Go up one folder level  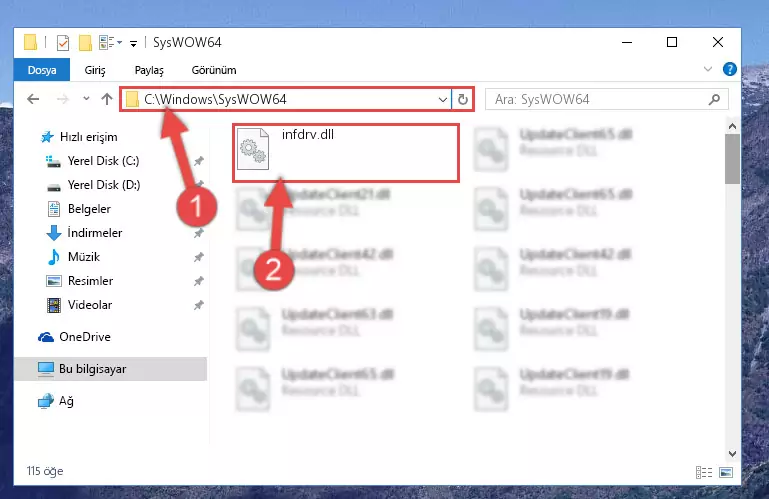(x=106, y=100)
